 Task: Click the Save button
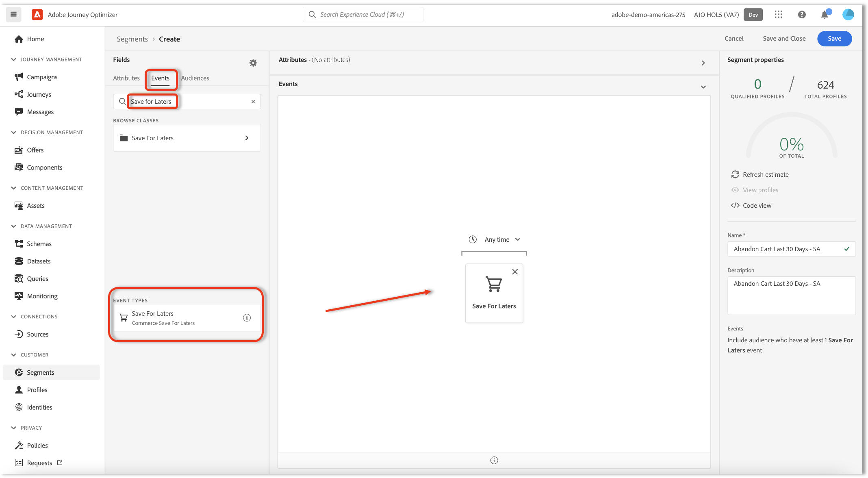tap(834, 39)
